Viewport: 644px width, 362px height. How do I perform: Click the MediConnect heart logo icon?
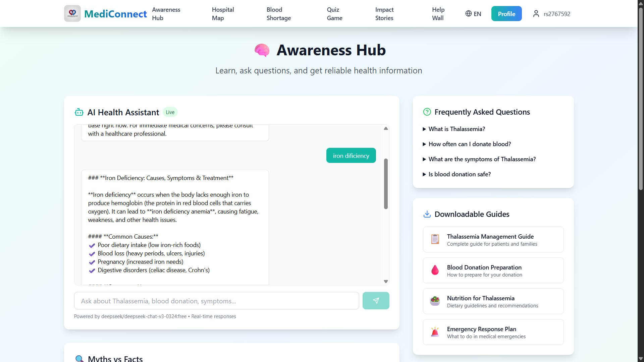pyautogui.click(x=72, y=13)
